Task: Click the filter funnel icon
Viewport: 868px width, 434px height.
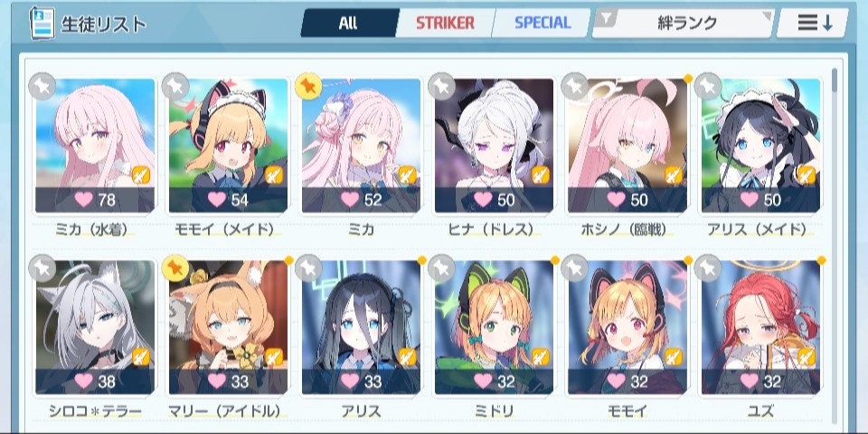Action: [608, 19]
